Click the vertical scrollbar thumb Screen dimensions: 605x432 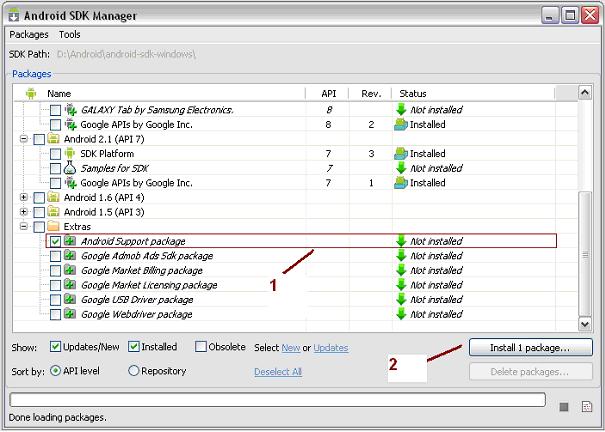click(585, 254)
